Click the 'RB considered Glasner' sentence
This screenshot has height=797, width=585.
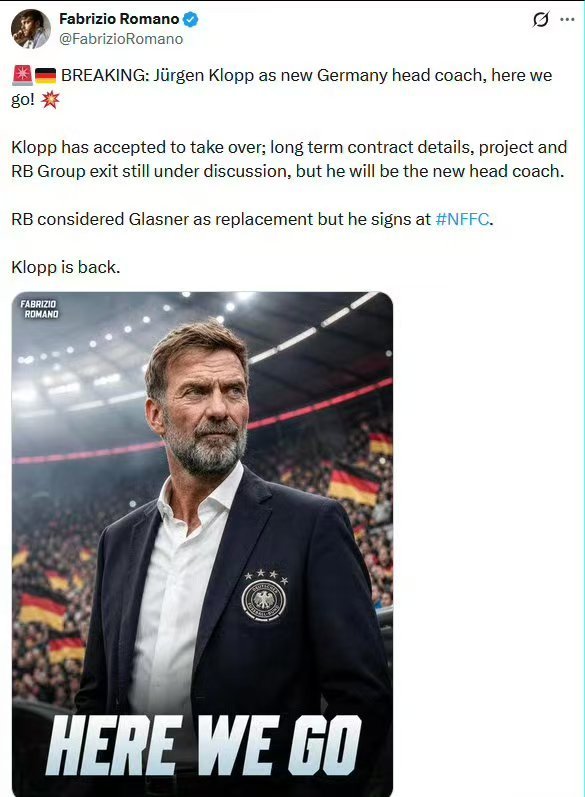[253, 219]
